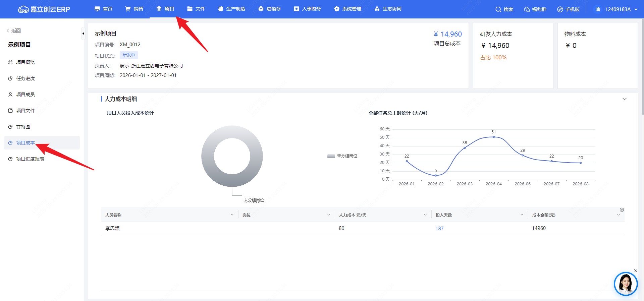This screenshot has width=644, height=301.
Task: Open the 首页 home menu
Action: point(104,9)
